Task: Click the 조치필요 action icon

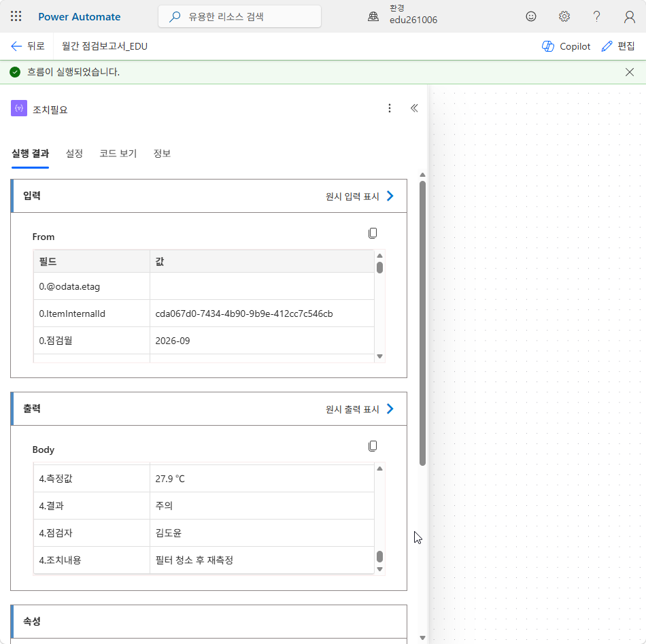Action: click(x=19, y=108)
